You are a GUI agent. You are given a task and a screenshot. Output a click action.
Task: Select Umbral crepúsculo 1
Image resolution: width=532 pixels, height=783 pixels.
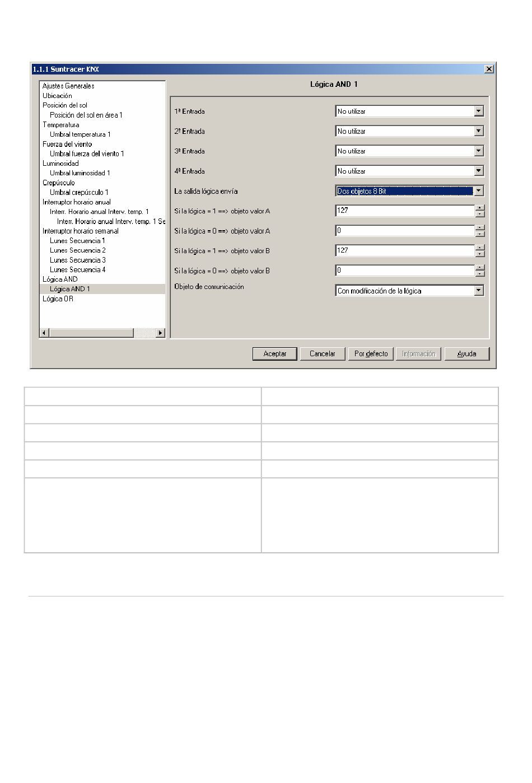tap(79, 192)
